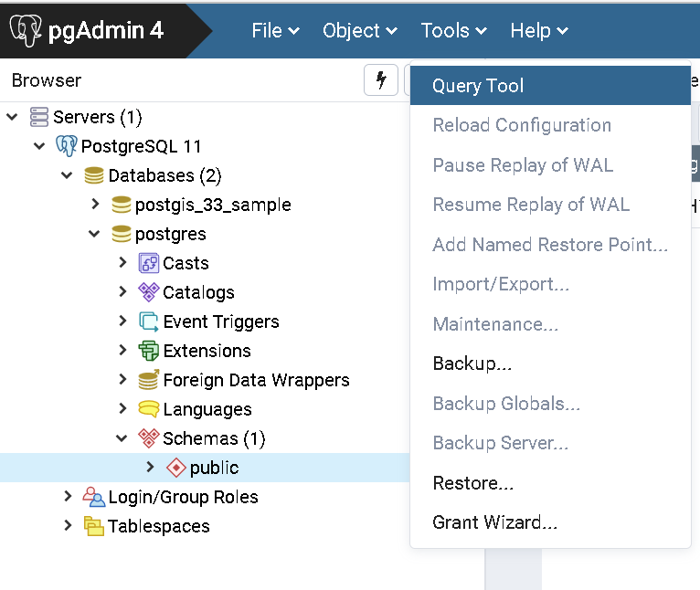Choose Add Named Restore Point...
This screenshot has height=590, width=700.
coord(550,245)
